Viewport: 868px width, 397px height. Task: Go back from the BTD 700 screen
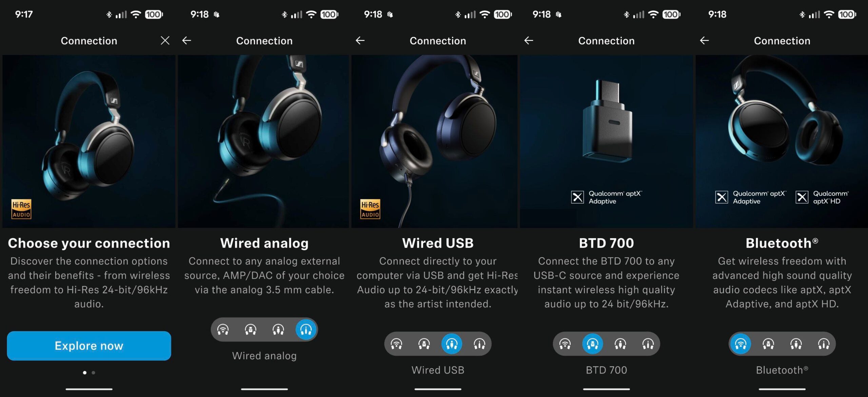tap(529, 41)
